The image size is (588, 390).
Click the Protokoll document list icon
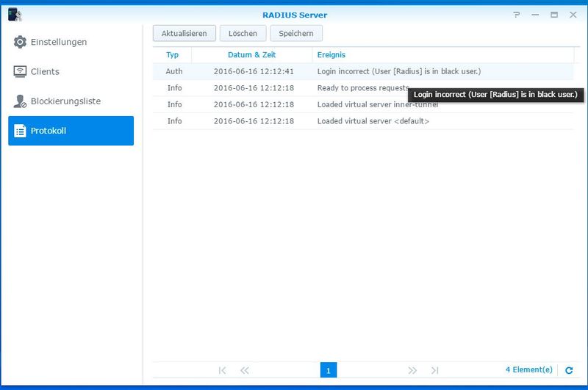click(20, 131)
